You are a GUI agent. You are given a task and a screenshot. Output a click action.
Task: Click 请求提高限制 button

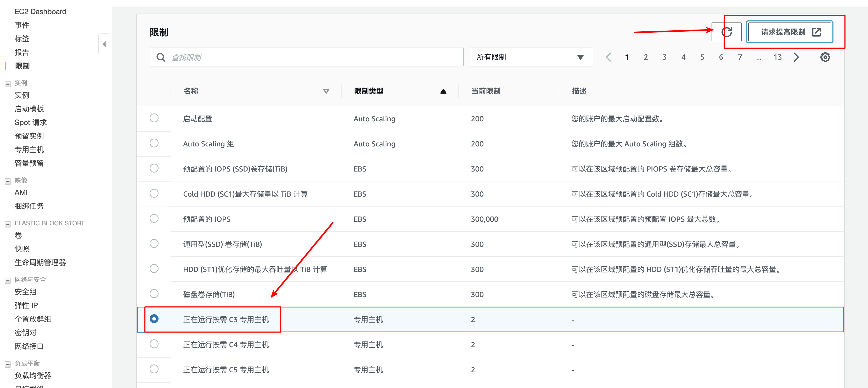[790, 32]
